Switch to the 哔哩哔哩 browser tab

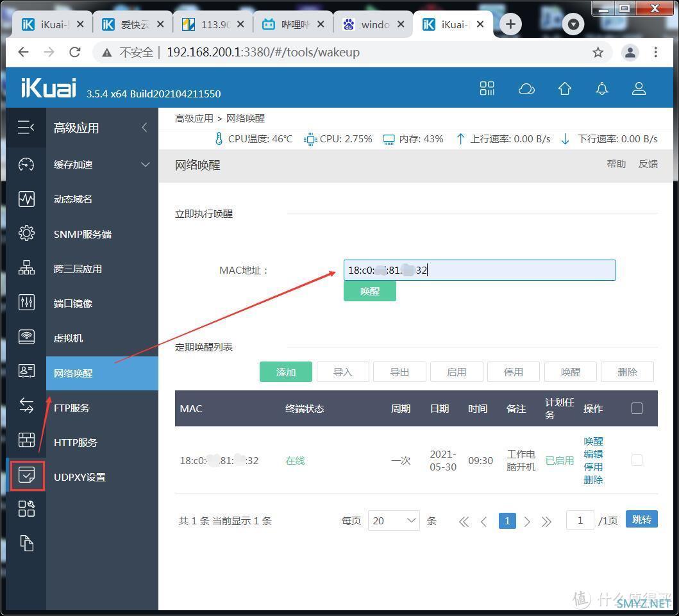(x=293, y=24)
